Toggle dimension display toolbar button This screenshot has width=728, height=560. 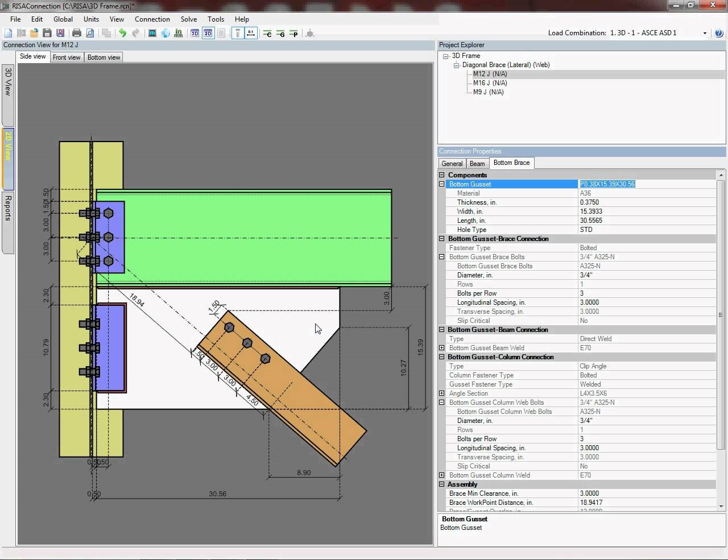251,34
